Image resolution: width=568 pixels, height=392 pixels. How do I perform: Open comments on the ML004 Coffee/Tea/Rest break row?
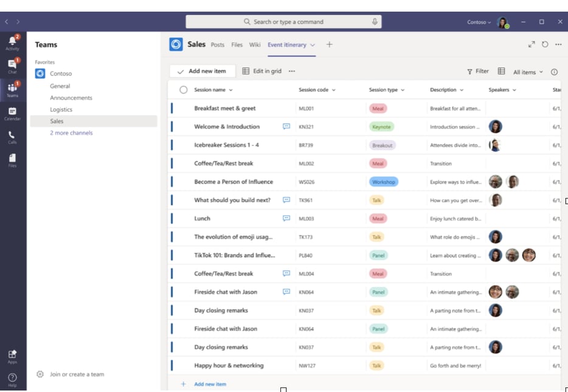click(x=286, y=273)
